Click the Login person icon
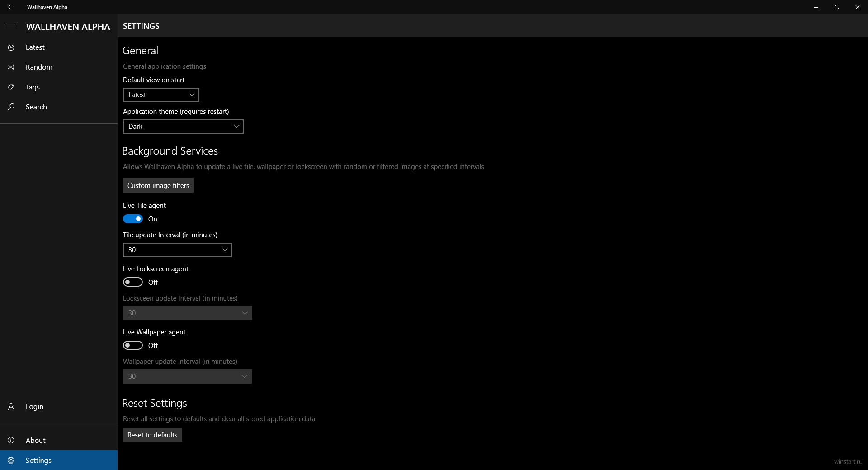This screenshot has height=470, width=868. pos(11,407)
